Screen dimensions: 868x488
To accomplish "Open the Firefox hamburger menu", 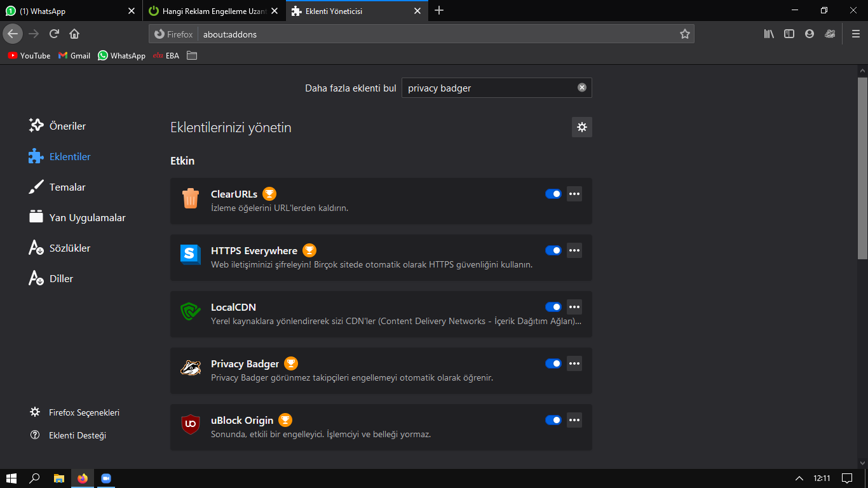I will (x=855, y=34).
